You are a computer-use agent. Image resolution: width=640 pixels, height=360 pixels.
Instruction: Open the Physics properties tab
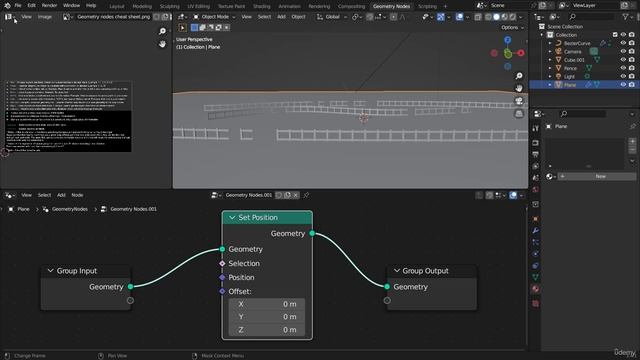coord(536,254)
